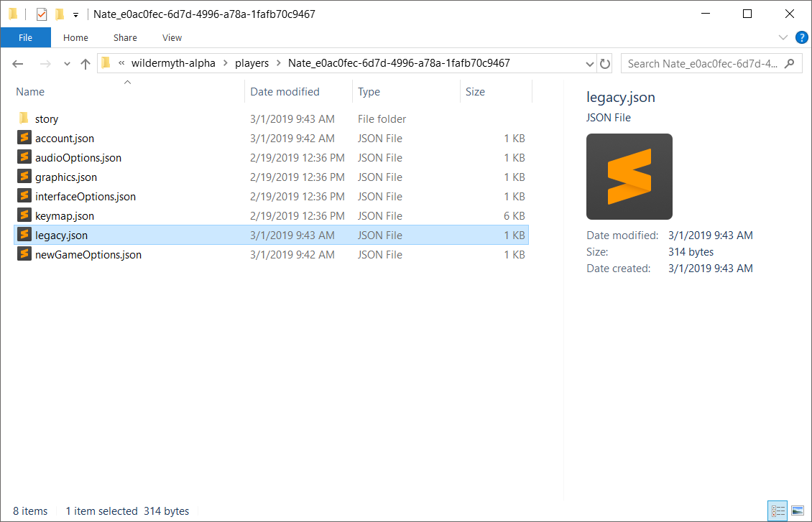Viewport: 812px width, 522px height.
Task: Switch to the View ribbon tab
Action: click(172, 37)
